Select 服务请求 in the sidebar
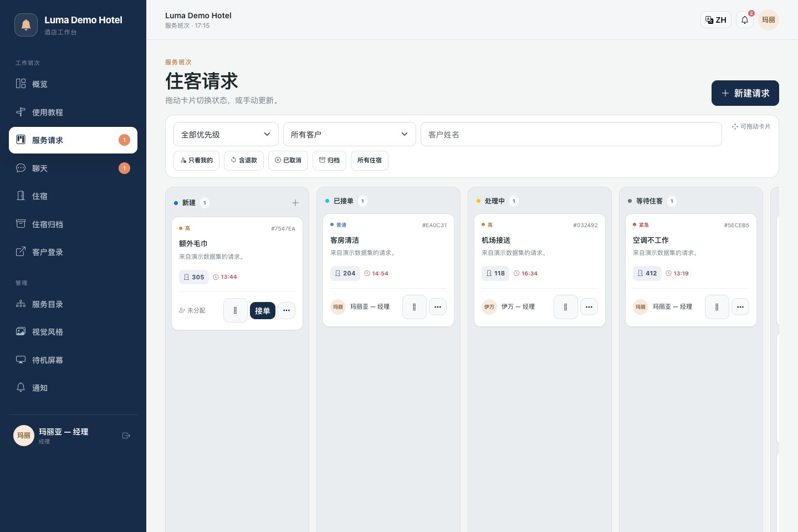The width and height of the screenshot is (798, 532). click(x=73, y=140)
